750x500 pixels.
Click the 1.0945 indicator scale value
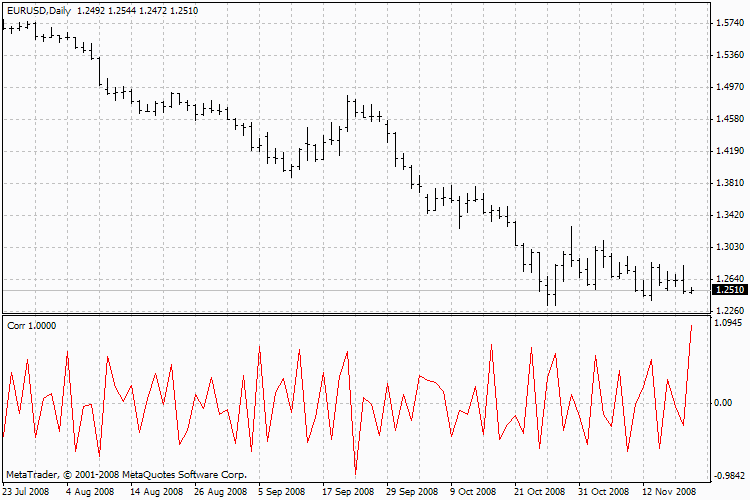[x=728, y=324]
